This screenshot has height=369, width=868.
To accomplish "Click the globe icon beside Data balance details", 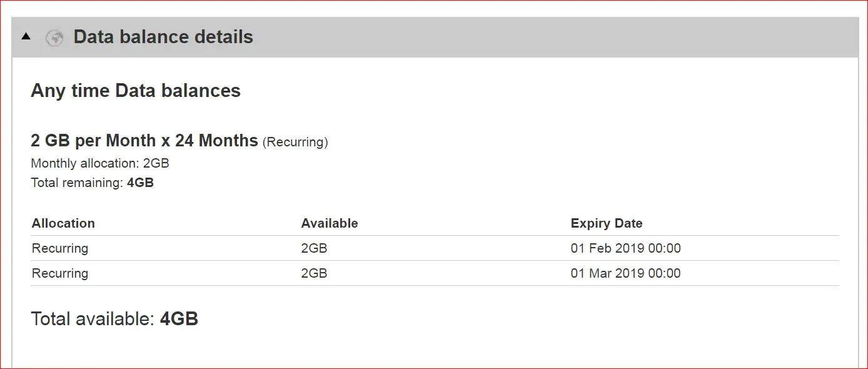I will [54, 38].
